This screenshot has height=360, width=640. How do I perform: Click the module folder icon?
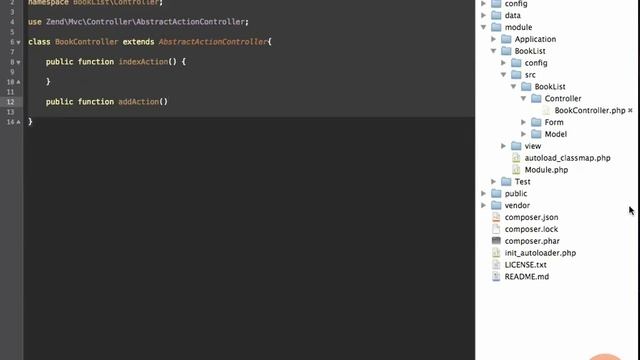496,27
